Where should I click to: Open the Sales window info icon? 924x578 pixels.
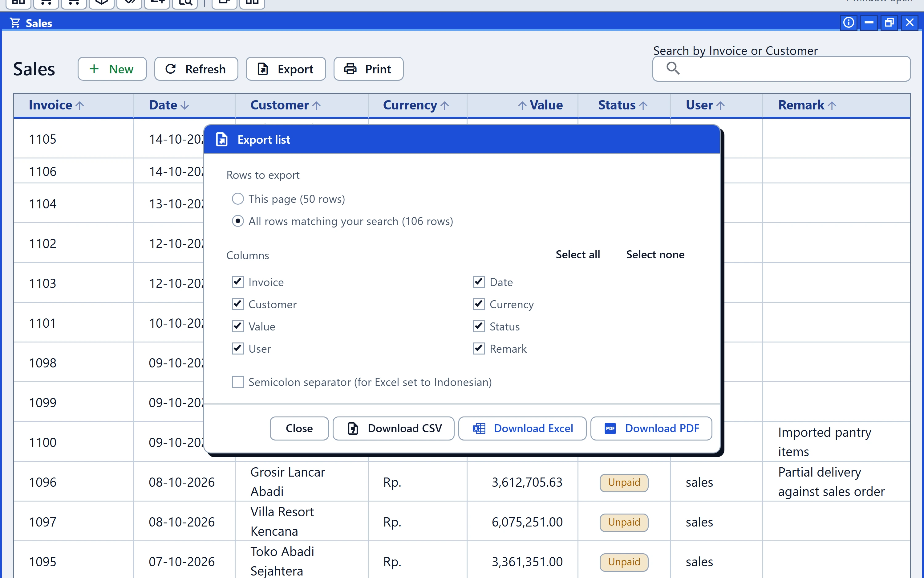849,23
